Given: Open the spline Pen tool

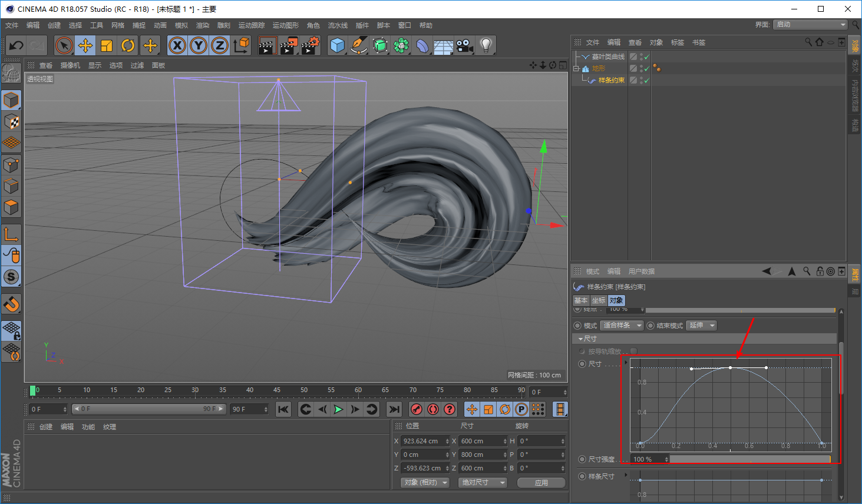Looking at the screenshot, I should [x=358, y=45].
